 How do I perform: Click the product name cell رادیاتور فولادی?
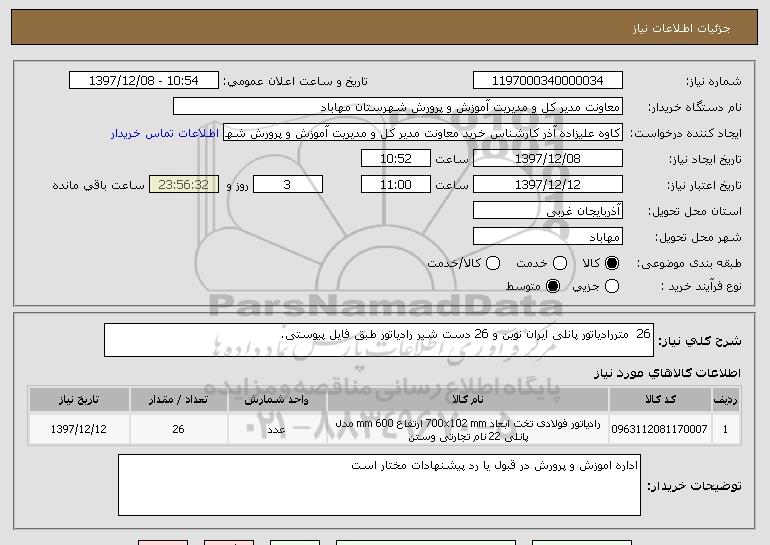[468, 430]
